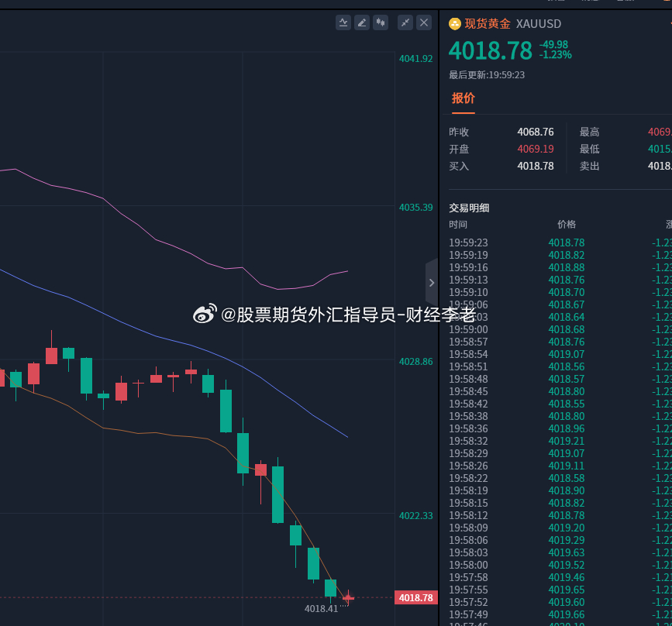
Task: Click the 卖出 label
Action: [x=589, y=167]
